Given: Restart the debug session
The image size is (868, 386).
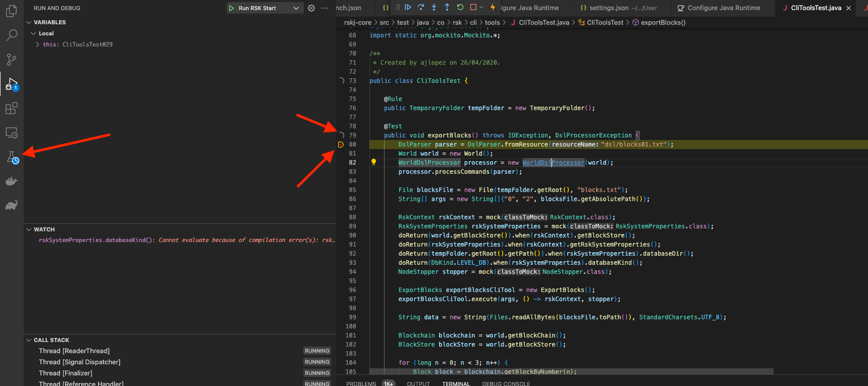Looking at the screenshot, I should 460,8.
